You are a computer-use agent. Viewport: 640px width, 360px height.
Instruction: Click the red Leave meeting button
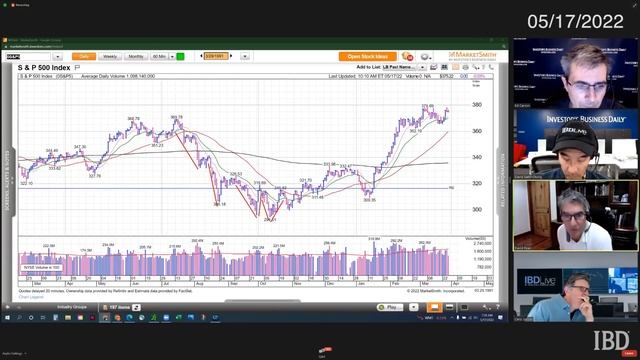point(629,353)
